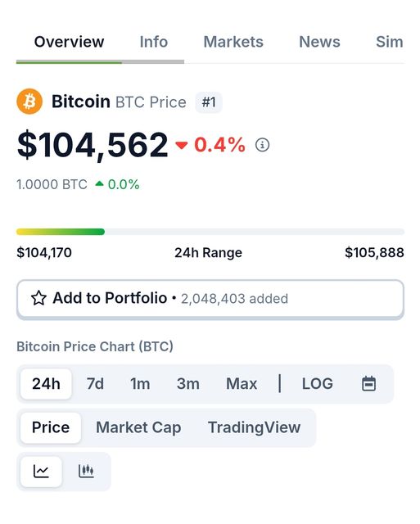Click the Add to Portfolio button

click(x=210, y=298)
